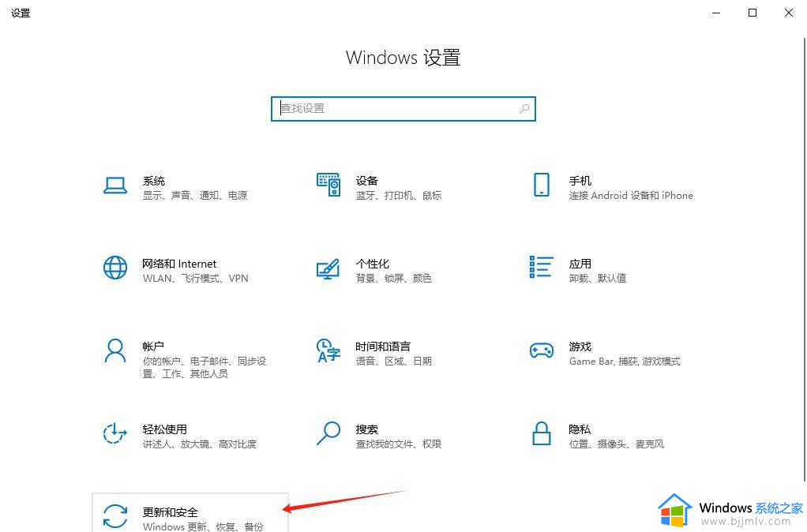Screen dimensions: 807x532
Task: Open 手机 settings title
Action: coord(580,181)
